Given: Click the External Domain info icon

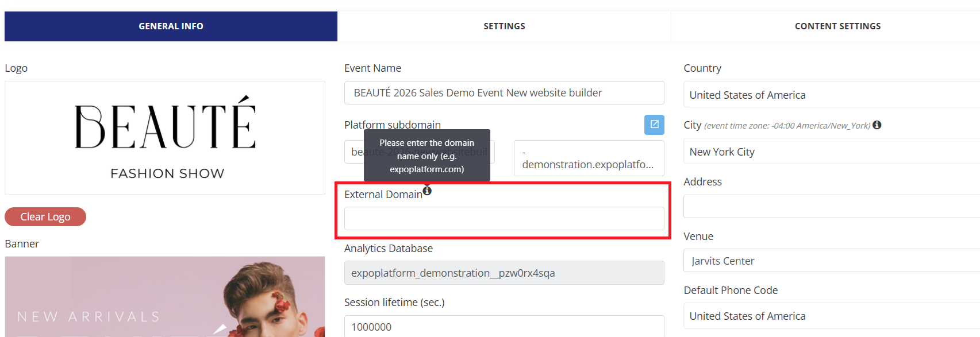Looking at the screenshot, I should [x=427, y=191].
